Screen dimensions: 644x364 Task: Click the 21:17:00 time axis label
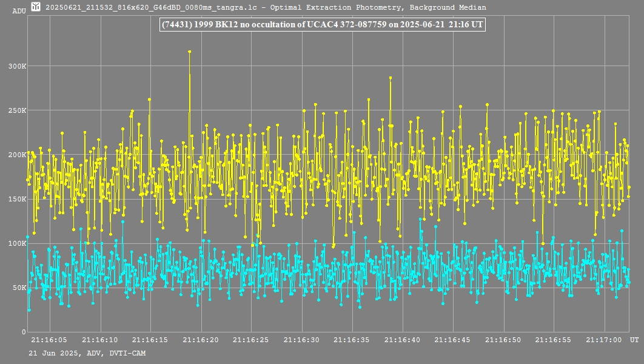(x=603, y=340)
